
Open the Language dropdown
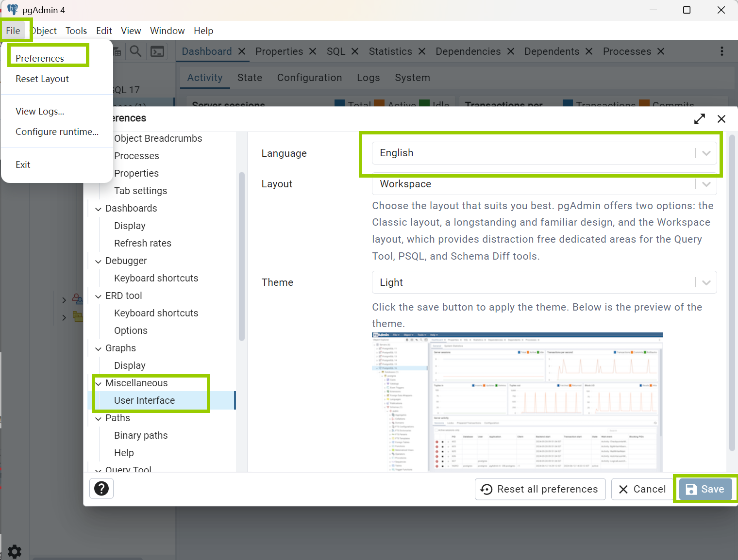pyautogui.click(x=544, y=153)
